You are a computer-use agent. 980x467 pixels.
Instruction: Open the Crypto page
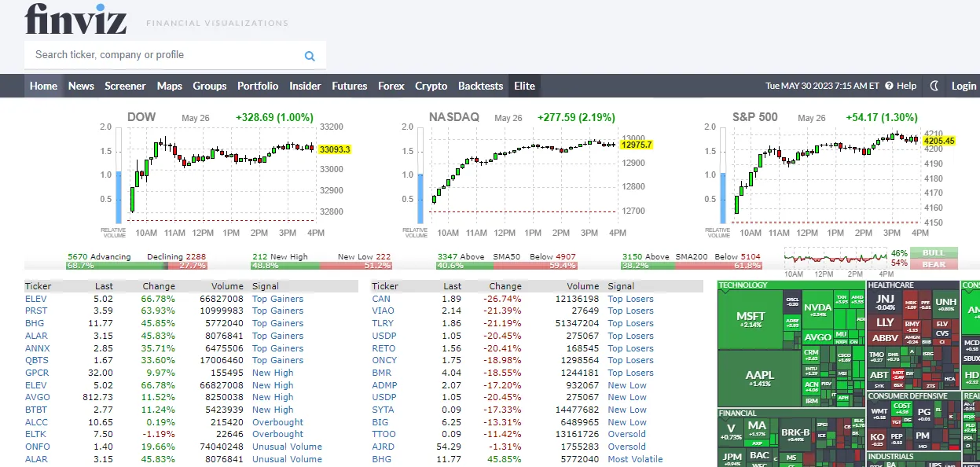(x=431, y=86)
